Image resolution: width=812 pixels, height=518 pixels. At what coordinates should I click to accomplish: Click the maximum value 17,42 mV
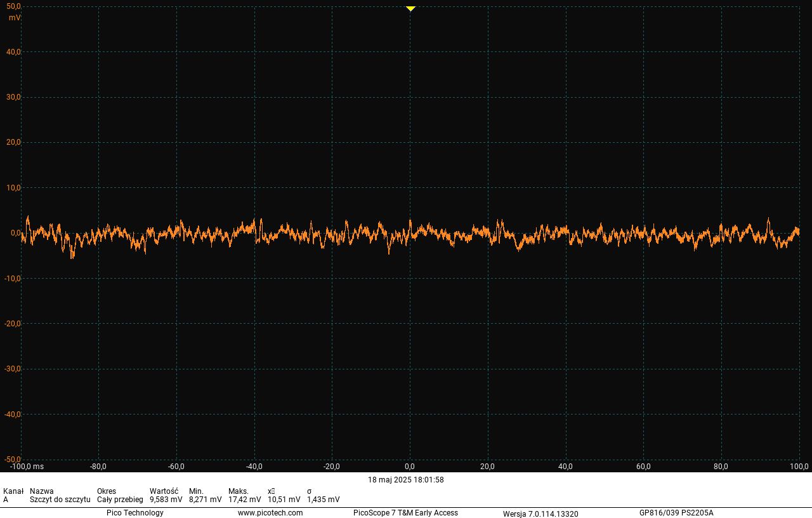coord(245,500)
